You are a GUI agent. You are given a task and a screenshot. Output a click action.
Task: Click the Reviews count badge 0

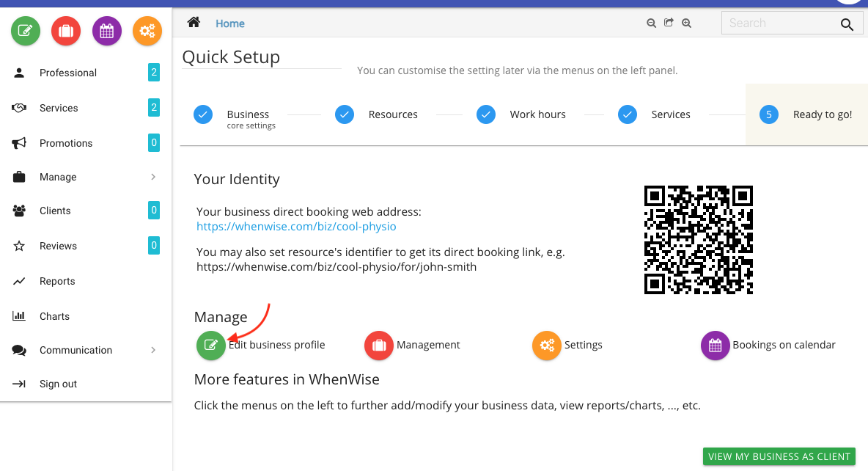click(154, 246)
